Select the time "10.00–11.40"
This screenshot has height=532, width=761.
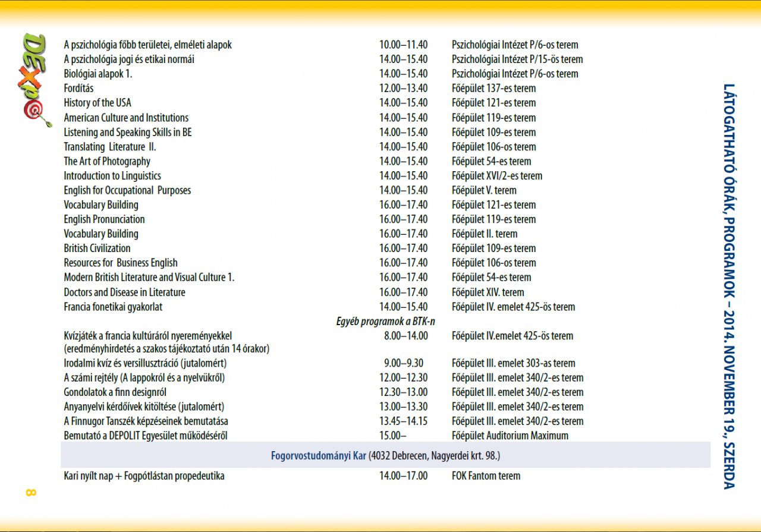(x=403, y=45)
